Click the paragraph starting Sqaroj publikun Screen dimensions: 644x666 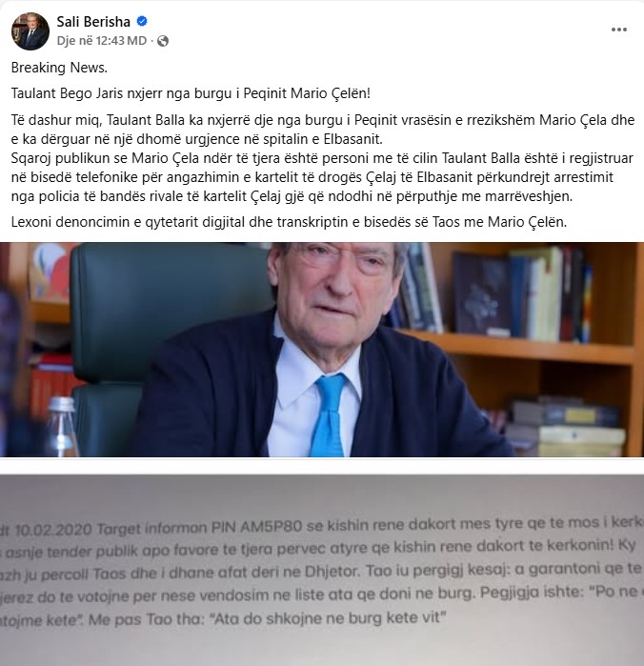322,176
